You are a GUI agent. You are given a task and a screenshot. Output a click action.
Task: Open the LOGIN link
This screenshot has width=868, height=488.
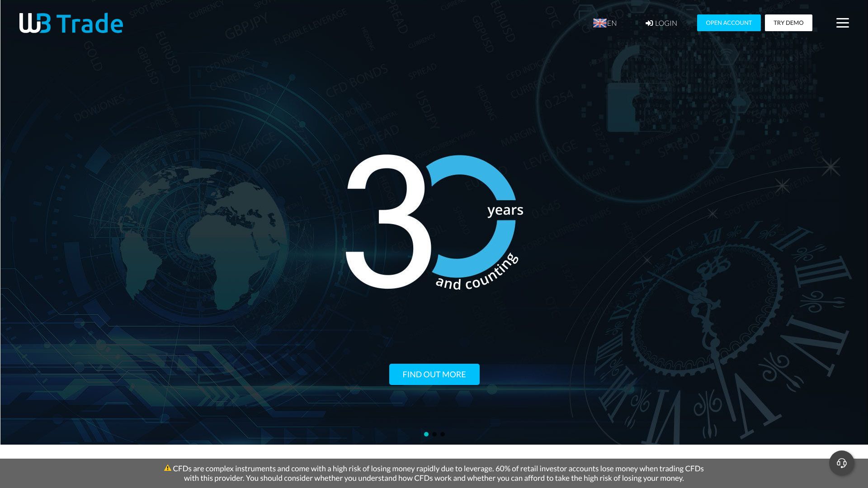click(665, 23)
